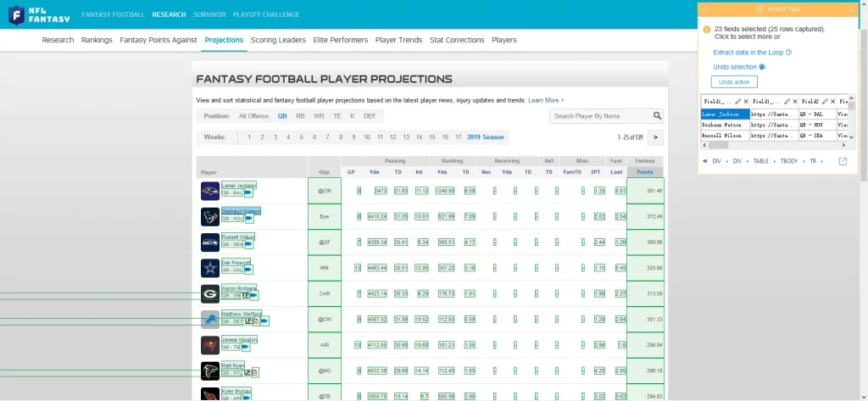Click Falcons logo beside Matt Ryan
Viewport: 868px width, 401px height.
(210, 371)
